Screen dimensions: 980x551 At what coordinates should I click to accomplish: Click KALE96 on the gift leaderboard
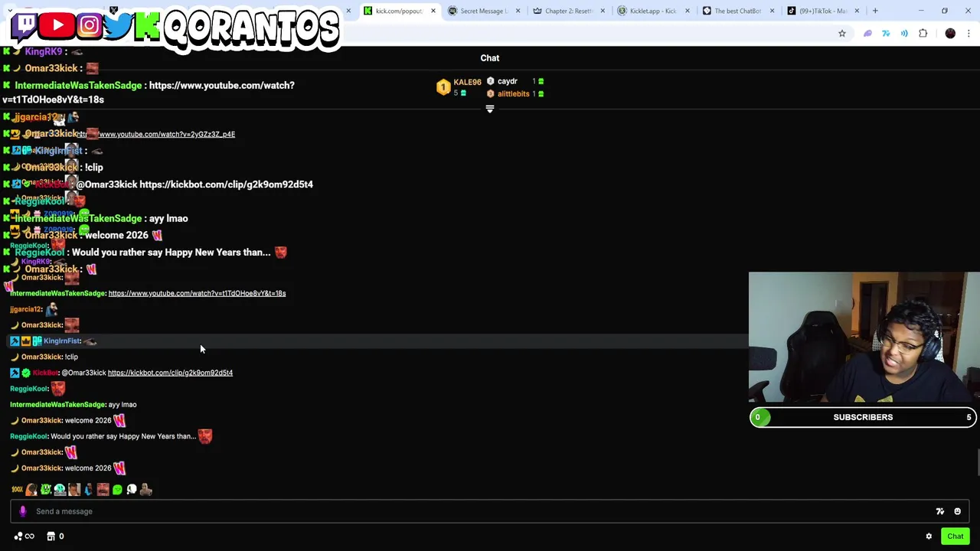(467, 82)
